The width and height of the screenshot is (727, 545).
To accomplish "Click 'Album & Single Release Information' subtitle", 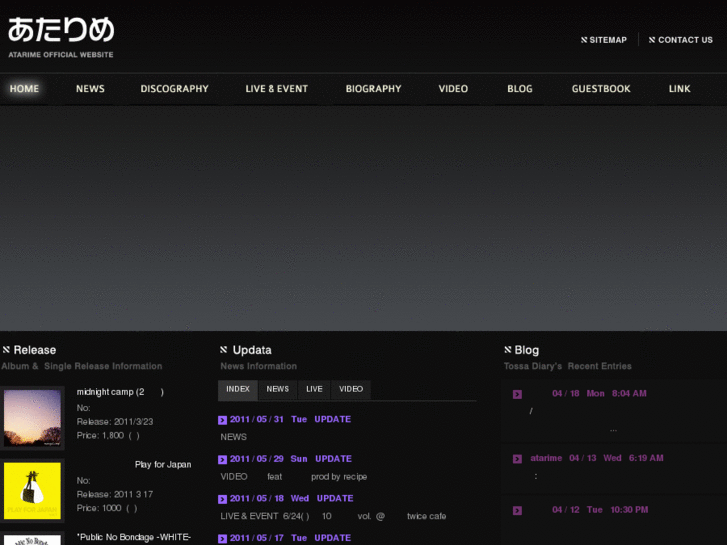I will [82, 366].
